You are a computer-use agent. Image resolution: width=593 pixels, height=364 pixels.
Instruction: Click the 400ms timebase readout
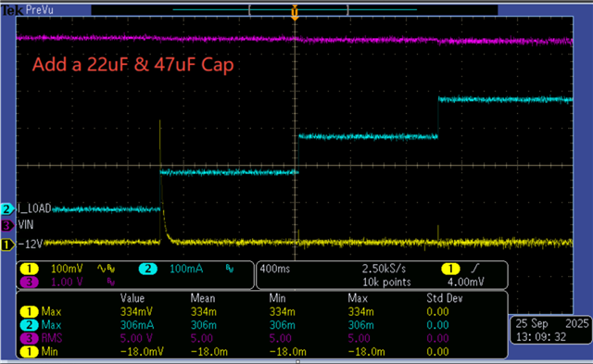(275, 269)
